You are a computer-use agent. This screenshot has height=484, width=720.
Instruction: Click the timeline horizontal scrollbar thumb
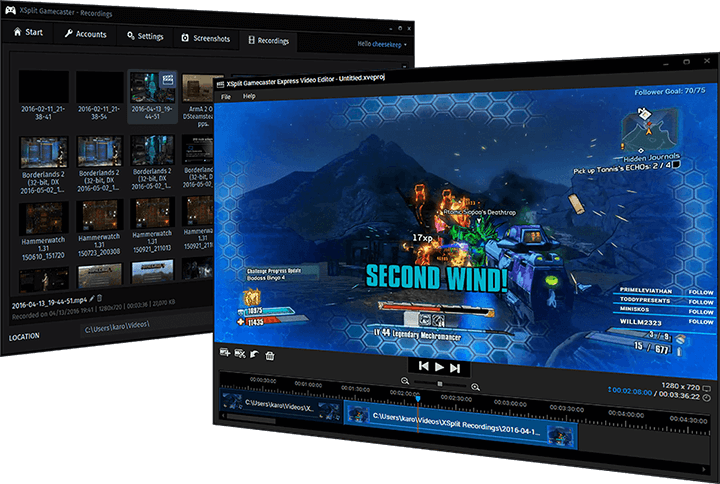(251, 419)
